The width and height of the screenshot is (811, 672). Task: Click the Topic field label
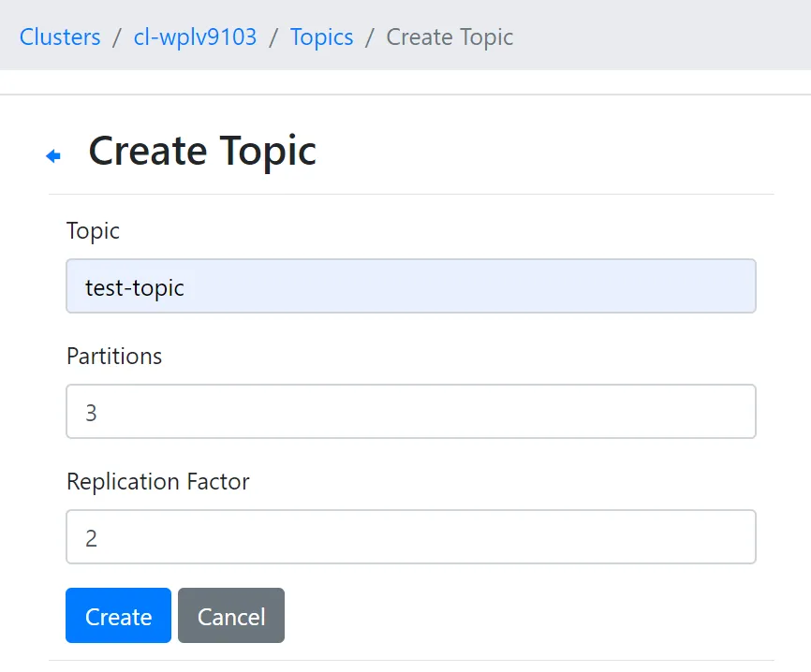[x=92, y=231]
